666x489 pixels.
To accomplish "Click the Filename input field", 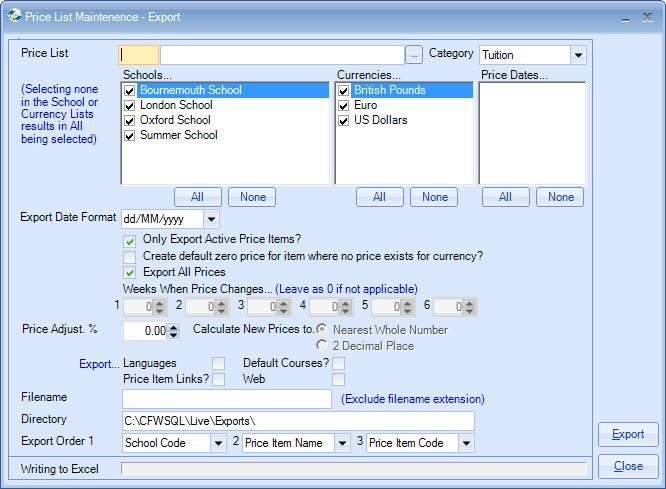I will tap(226, 399).
